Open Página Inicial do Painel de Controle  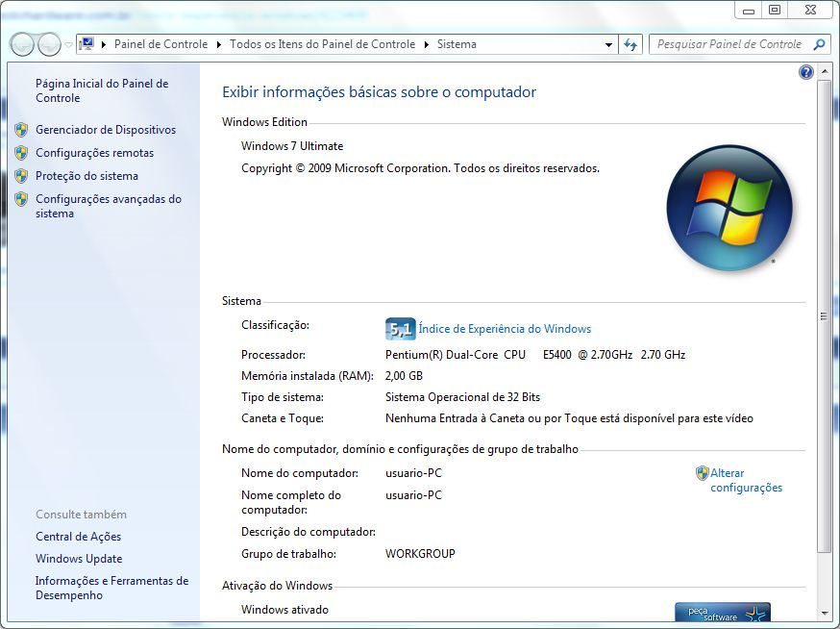[102, 90]
